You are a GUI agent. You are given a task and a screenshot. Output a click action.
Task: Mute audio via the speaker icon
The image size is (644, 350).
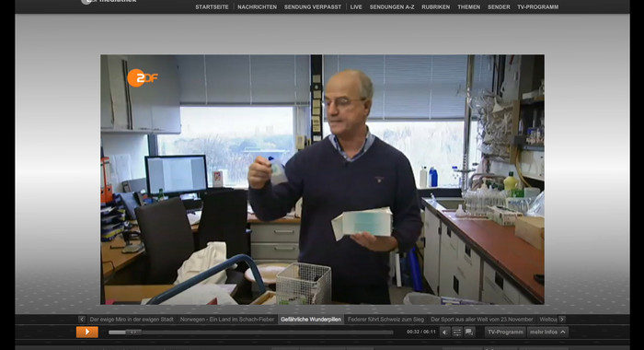(x=444, y=332)
